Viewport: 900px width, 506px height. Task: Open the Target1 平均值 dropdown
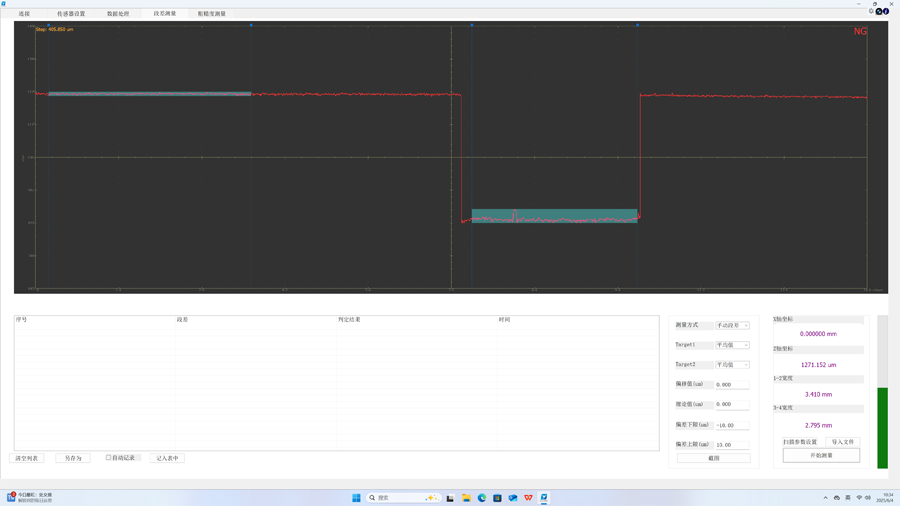pyautogui.click(x=732, y=345)
